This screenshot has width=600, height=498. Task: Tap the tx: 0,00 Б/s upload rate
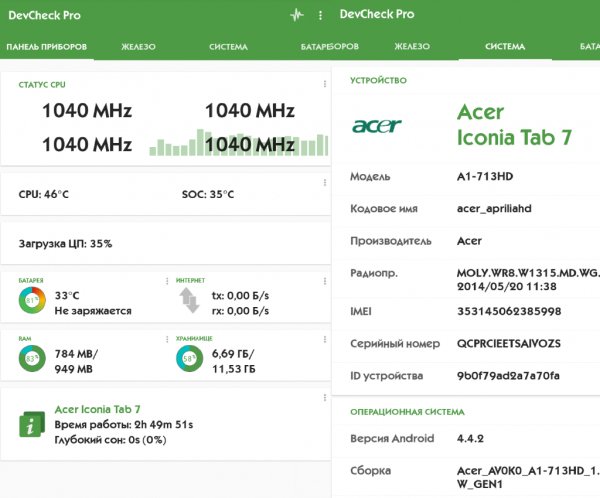point(240,296)
